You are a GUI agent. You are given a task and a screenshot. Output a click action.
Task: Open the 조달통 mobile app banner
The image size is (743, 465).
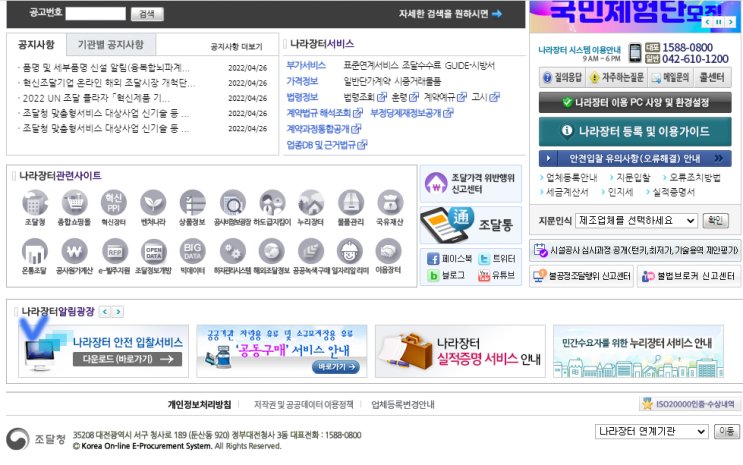(x=471, y=225)
